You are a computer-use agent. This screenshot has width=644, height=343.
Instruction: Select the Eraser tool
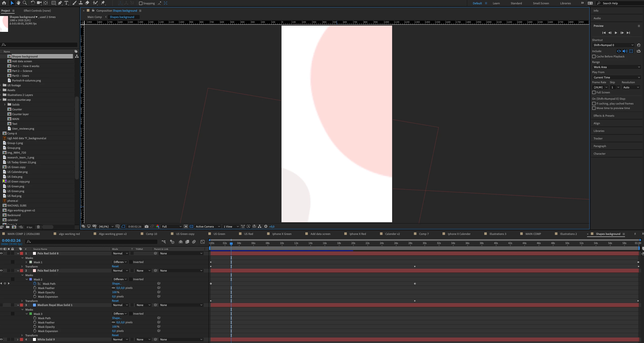tap(87, 3)
